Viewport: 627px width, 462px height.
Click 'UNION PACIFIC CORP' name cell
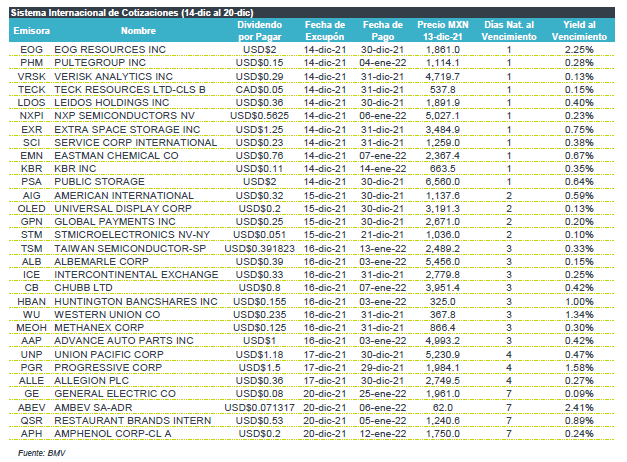(x=109, y=355)
